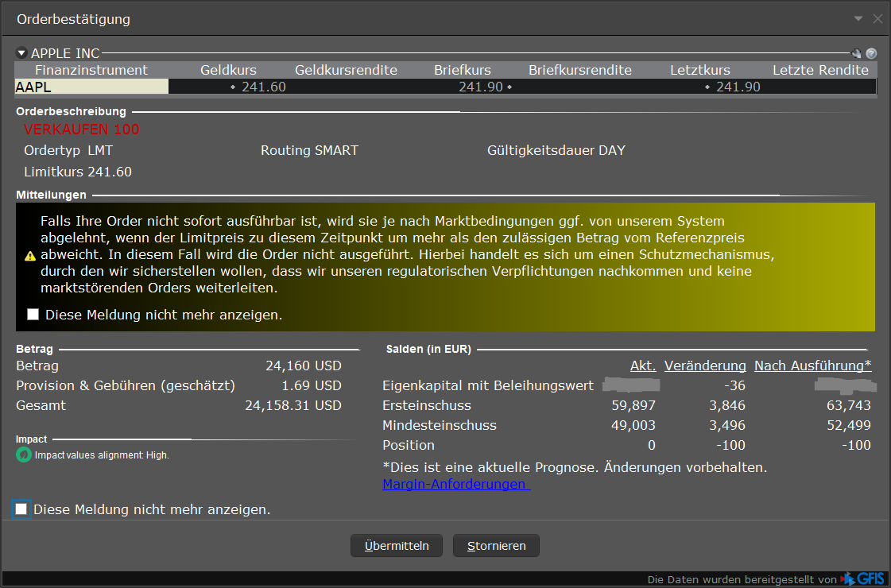
Task: Click the Mindesteinschuss change value 3,496
Action: point(726,426)
